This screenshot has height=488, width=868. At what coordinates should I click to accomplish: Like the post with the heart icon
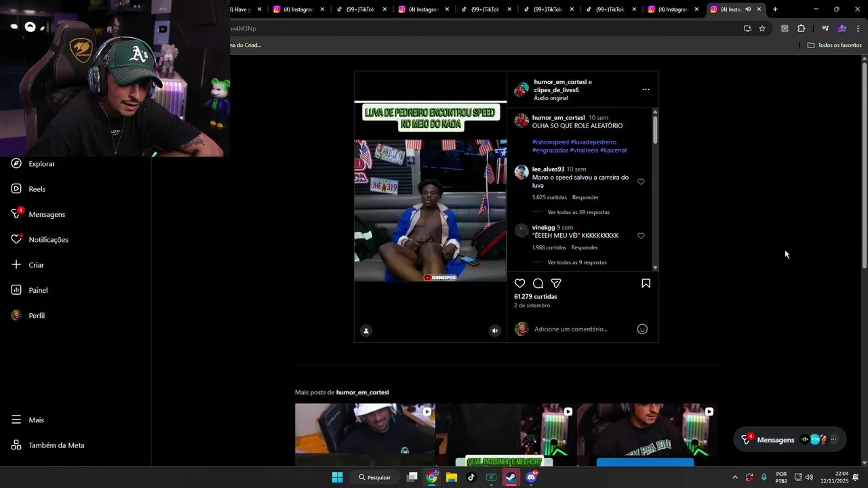[x=519, y=283]
